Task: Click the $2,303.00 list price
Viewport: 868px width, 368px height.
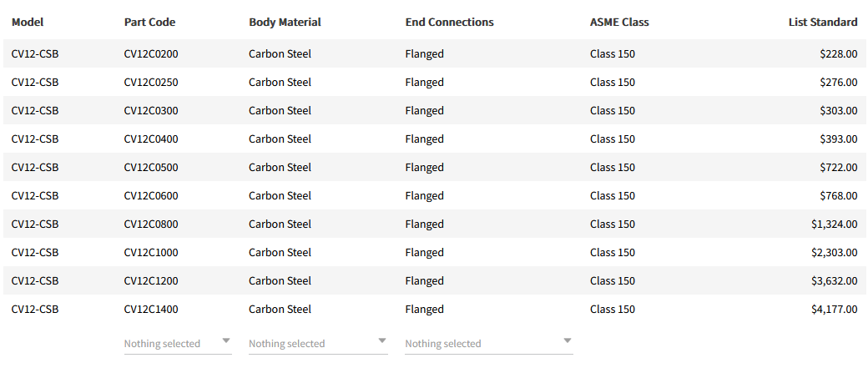Action: 834,253
